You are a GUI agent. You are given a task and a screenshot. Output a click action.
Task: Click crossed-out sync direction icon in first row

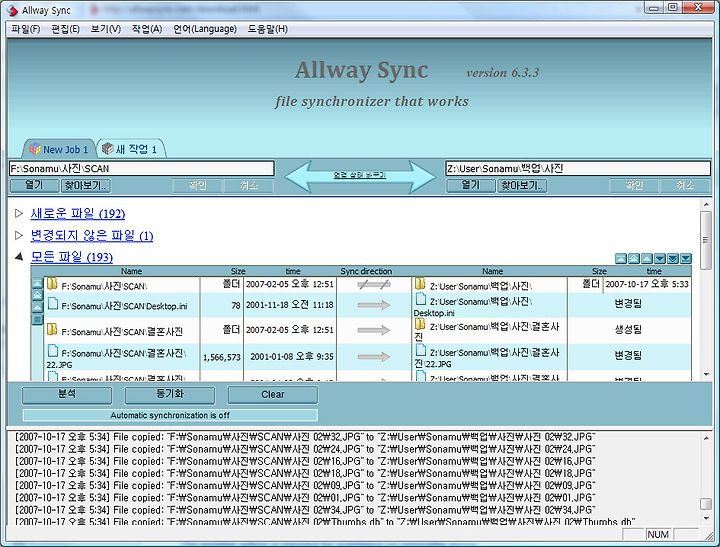click(x=374, y=285)
